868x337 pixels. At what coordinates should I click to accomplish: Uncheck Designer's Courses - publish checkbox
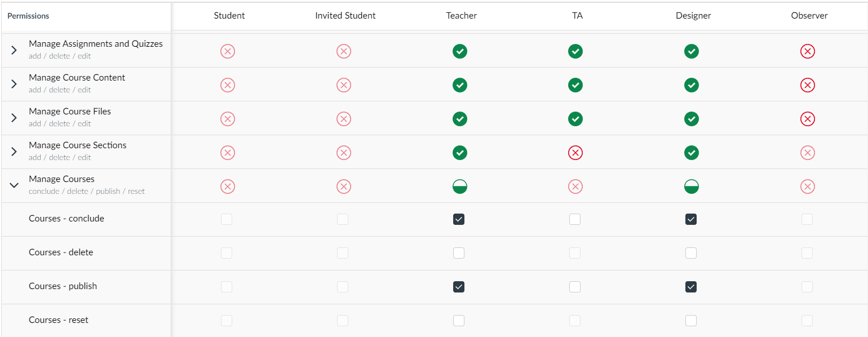[691, 287]
